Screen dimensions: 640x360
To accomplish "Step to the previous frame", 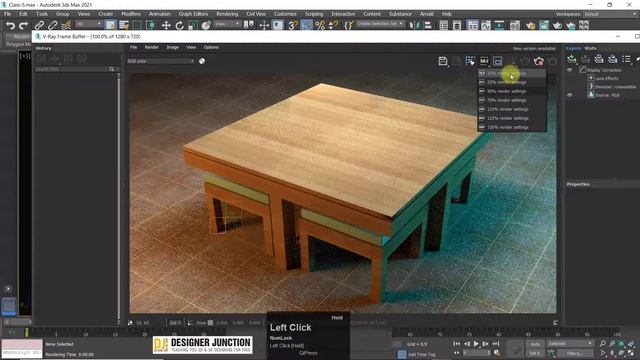I will coord(467,344).
